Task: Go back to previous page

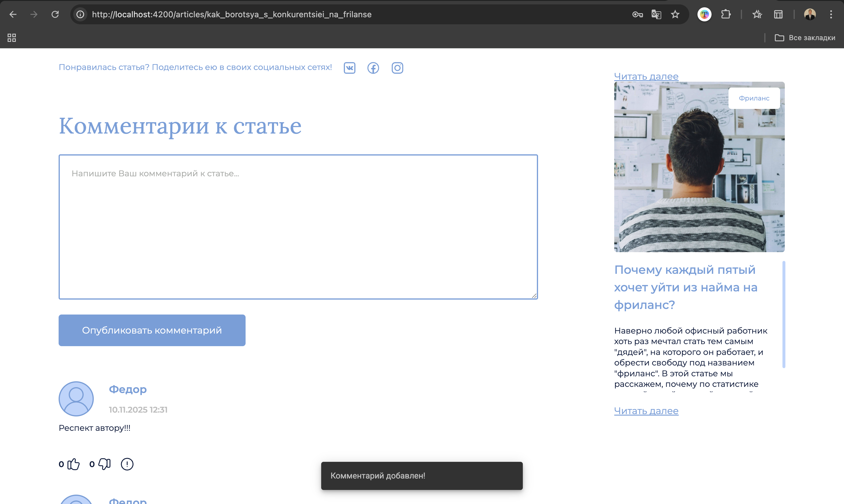Action: click(x=13, y=14)
